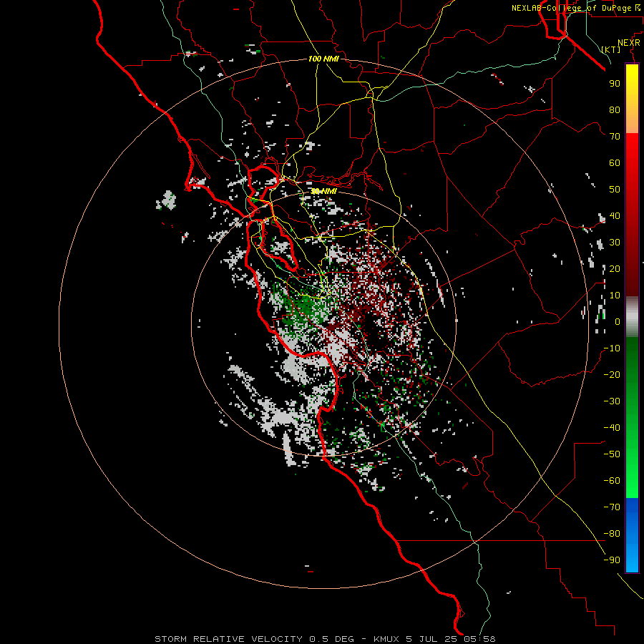Select the 70 value on velocity scale
Viewport: 644px width, 644px height.
point(615,137)
